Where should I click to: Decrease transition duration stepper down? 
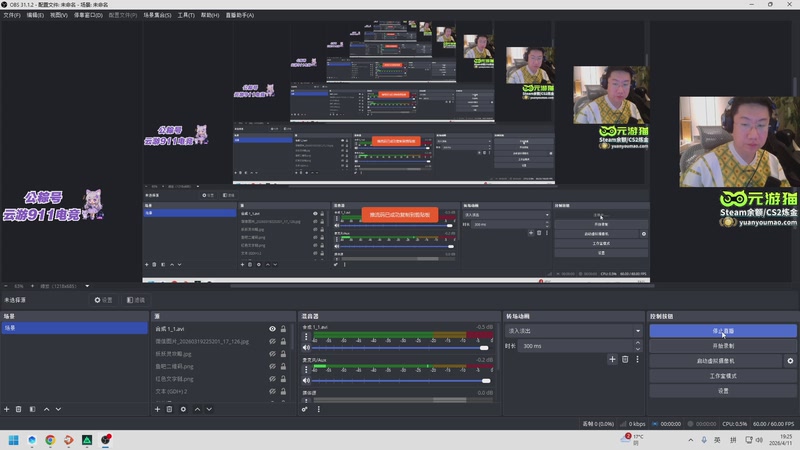pos(638,349)
